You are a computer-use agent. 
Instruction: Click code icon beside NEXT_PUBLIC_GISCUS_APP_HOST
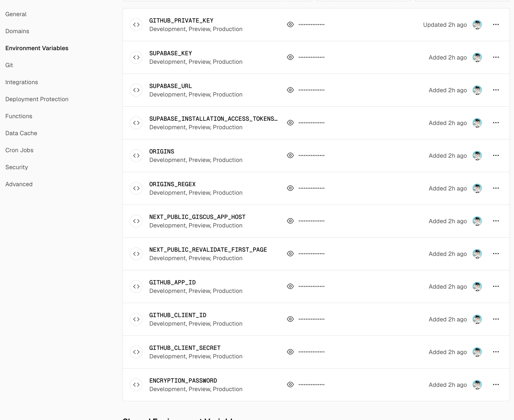pos(136,221)
